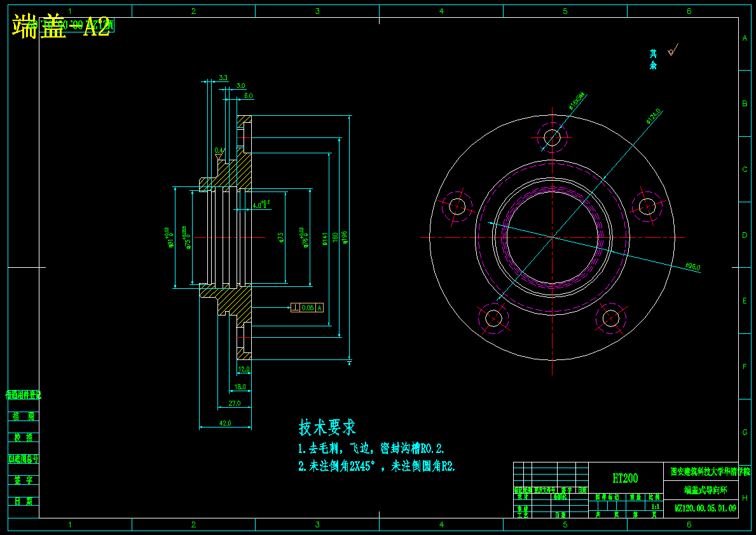Screen dimensions: 756x535
Task: Select the φ96.0 leader dimension text
Action: point(693,267)
